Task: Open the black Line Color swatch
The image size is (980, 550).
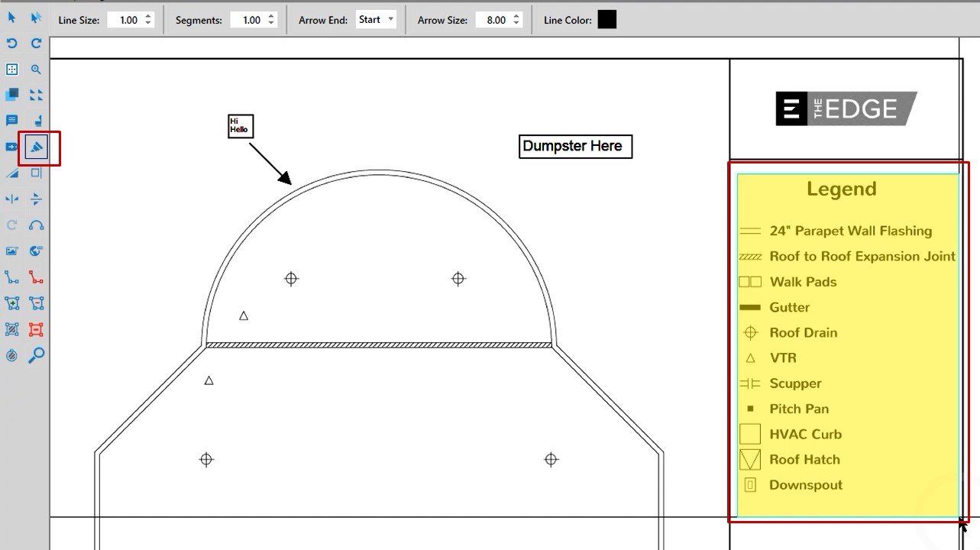Action: (606, 20)
